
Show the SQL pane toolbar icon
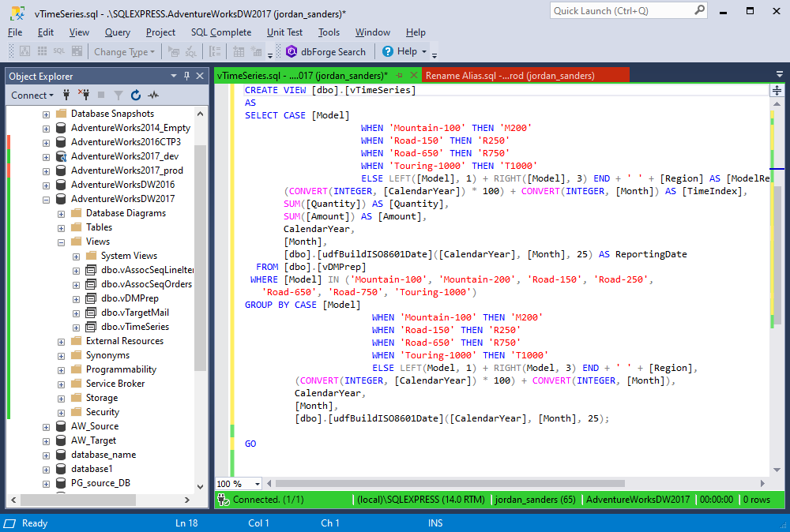59,51
